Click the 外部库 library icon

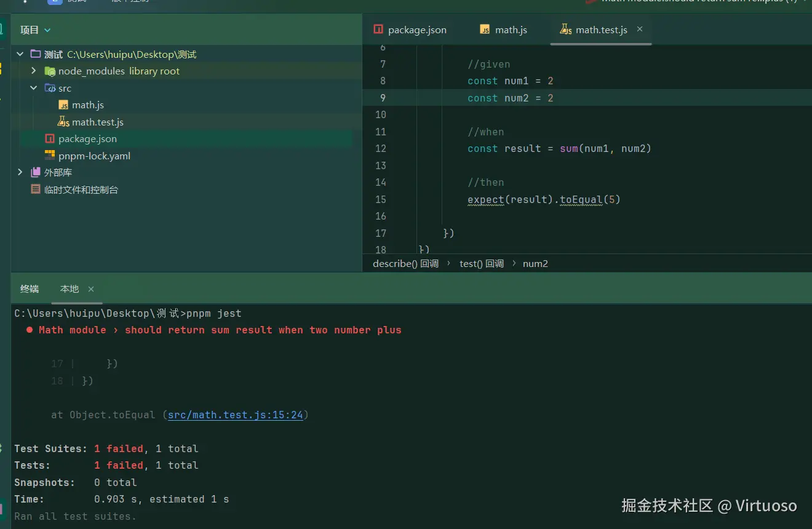coord(36,173)
